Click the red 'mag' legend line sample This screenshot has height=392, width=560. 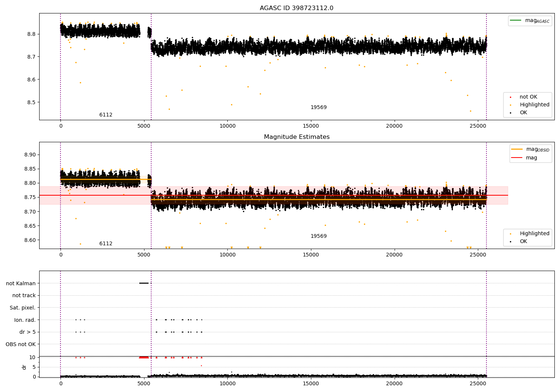click(x=517, y=158)
